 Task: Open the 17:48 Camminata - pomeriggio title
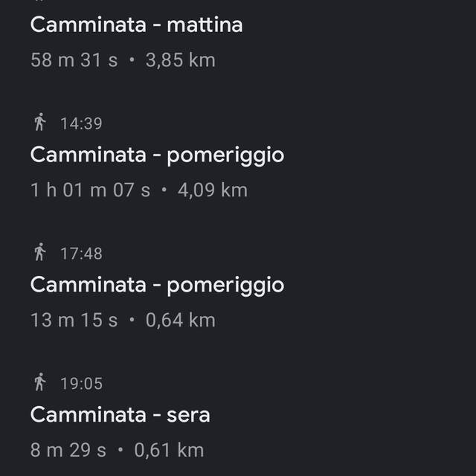pos(157,285)
